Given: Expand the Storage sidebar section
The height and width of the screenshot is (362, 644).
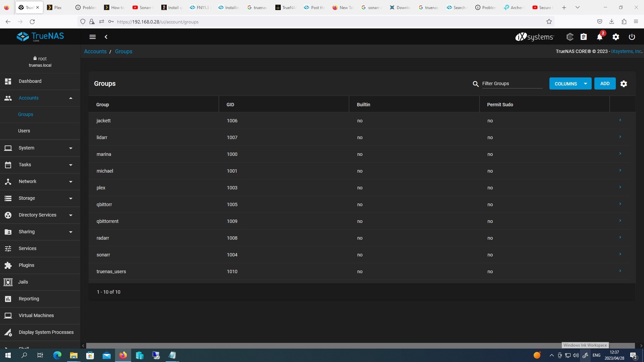Looking at the screenshot, I should (40, 198).
